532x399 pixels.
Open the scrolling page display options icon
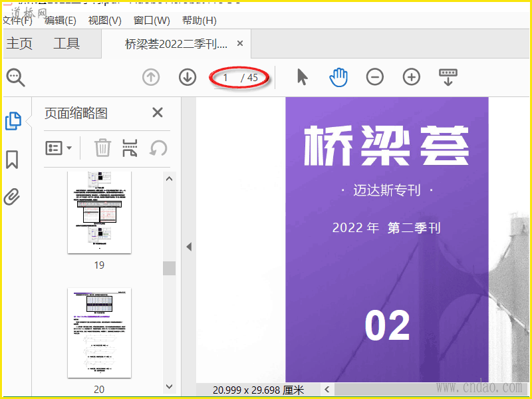pos(448,77)
